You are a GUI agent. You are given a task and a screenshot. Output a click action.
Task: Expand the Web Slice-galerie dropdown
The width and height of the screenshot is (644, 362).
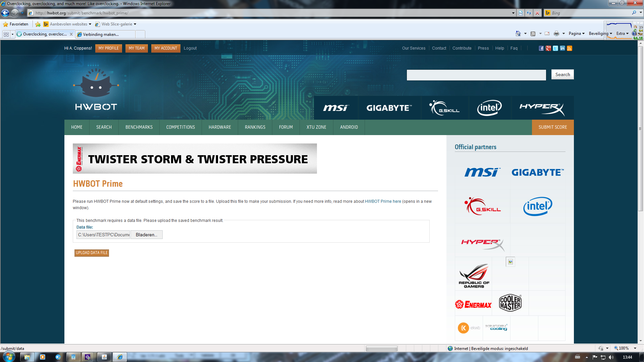tap(135, 24)
